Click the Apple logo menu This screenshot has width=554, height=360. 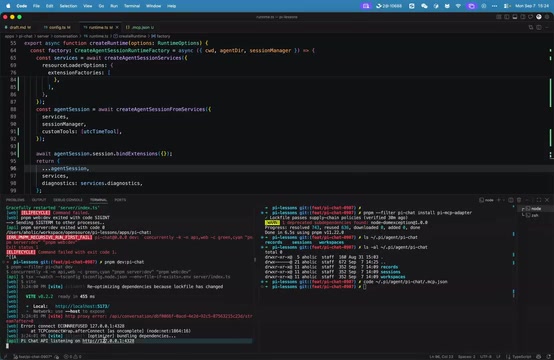click(8, 6)
